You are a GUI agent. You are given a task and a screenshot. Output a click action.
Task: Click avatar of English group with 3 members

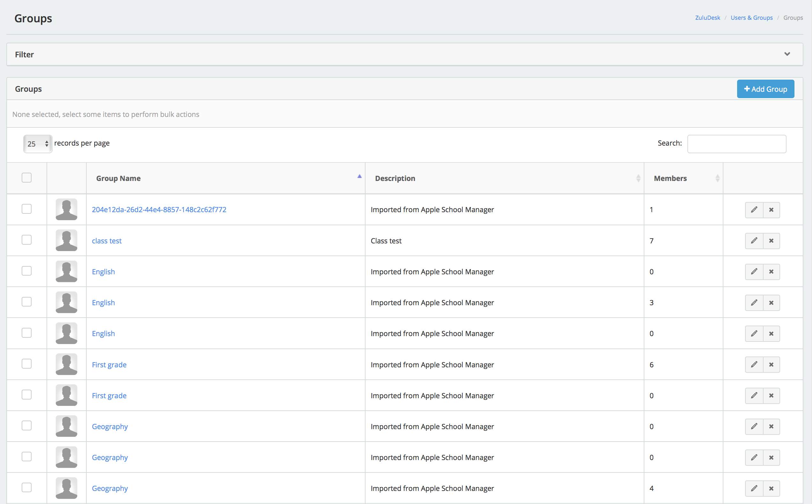click(x=66, y=302)
